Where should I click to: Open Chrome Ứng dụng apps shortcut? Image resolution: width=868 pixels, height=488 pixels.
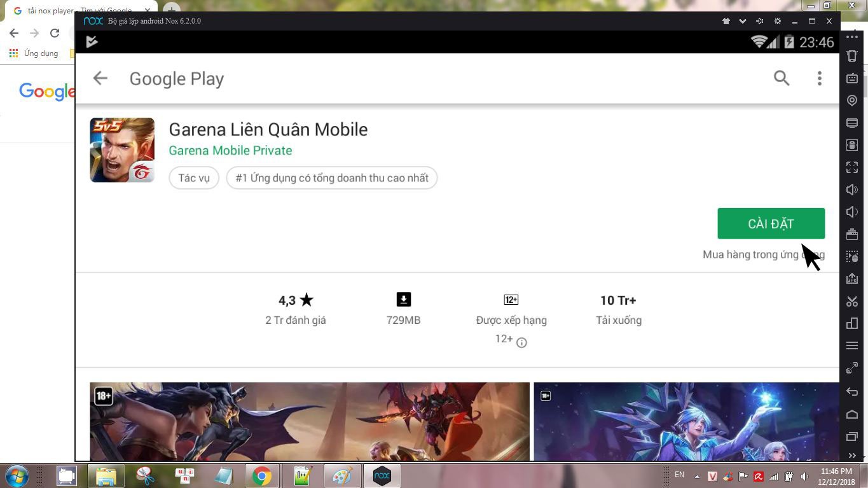coord(34,53)
